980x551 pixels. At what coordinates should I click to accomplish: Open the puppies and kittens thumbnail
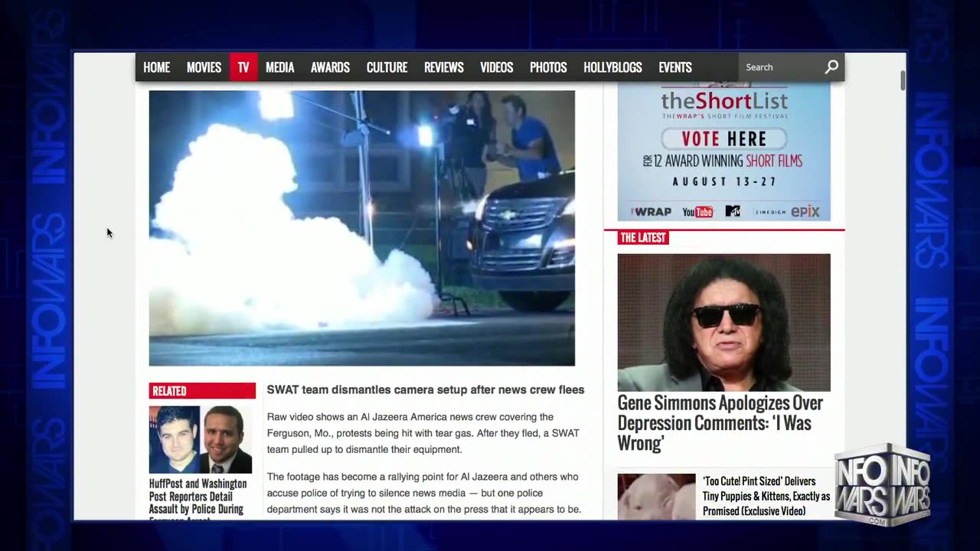(x=656, y=496)
